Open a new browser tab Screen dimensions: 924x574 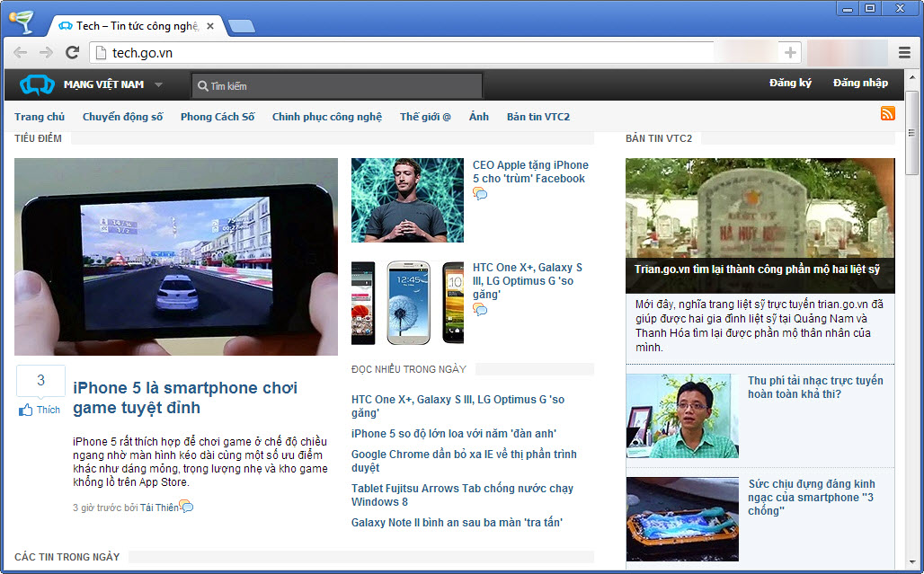241,26
